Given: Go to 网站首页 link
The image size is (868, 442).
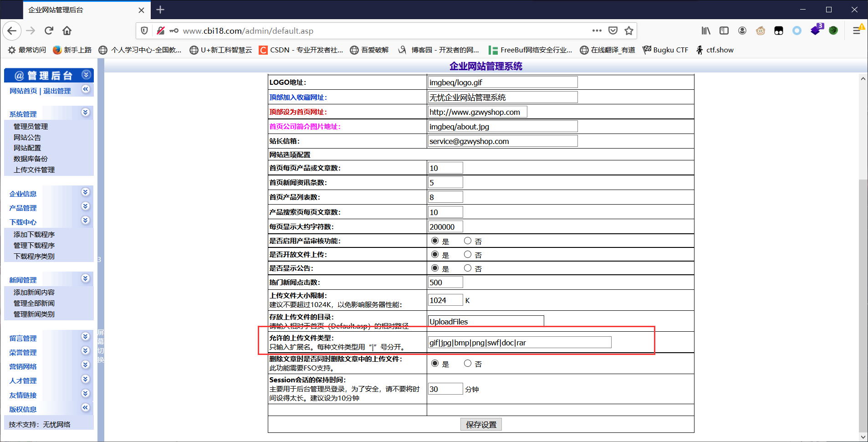Looking at the screenshot, I should [23, 91].
